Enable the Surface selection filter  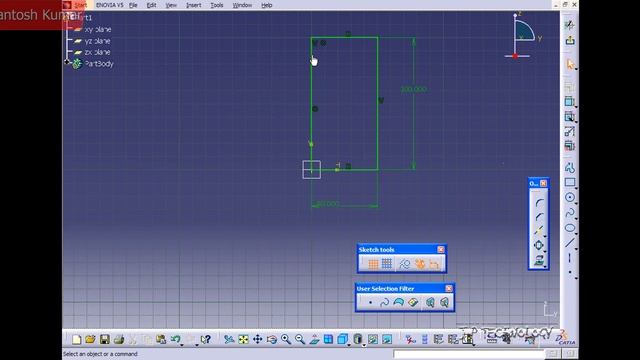(x=398, y=302)
